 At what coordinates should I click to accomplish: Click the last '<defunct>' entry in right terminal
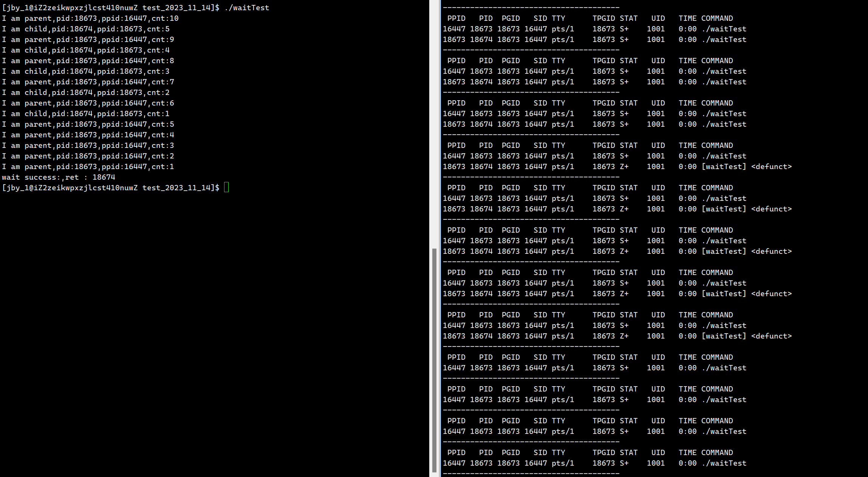772,336
